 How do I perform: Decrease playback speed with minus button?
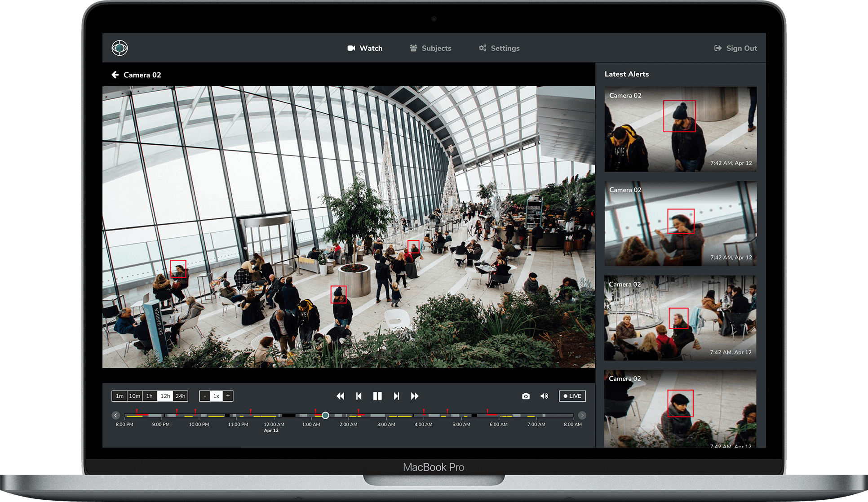coord(205,396)
